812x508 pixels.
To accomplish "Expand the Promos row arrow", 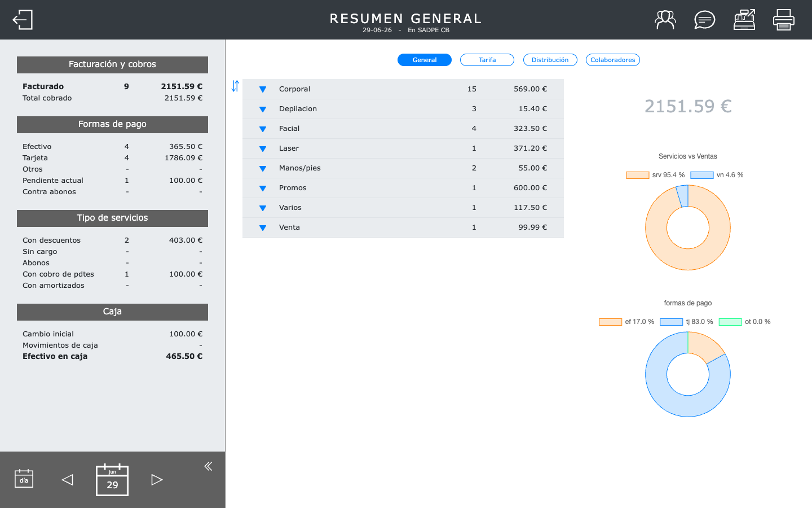I will tap(263, 188).
